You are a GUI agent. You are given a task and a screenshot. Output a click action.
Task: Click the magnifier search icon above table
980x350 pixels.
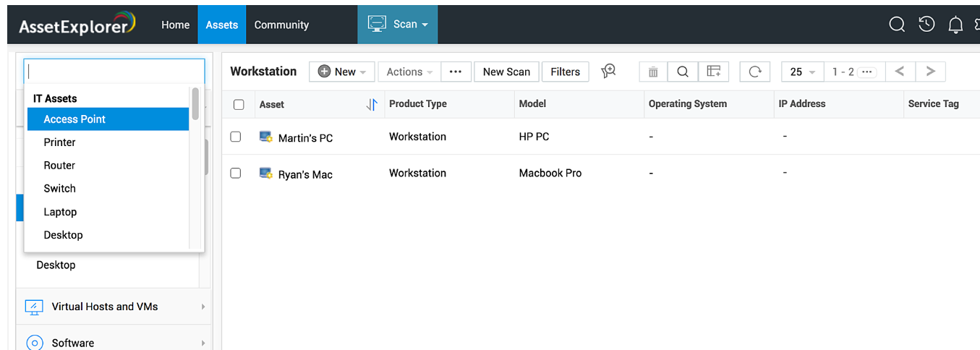(x=683, y=72)
